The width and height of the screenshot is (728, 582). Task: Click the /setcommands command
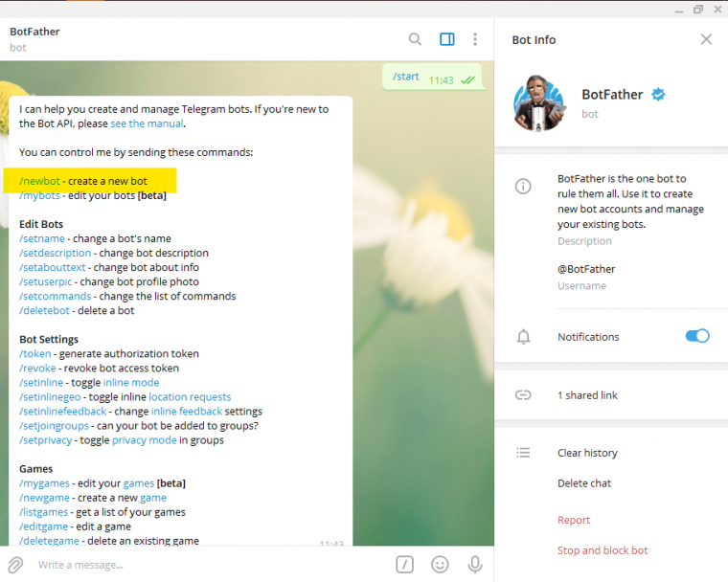56,296
